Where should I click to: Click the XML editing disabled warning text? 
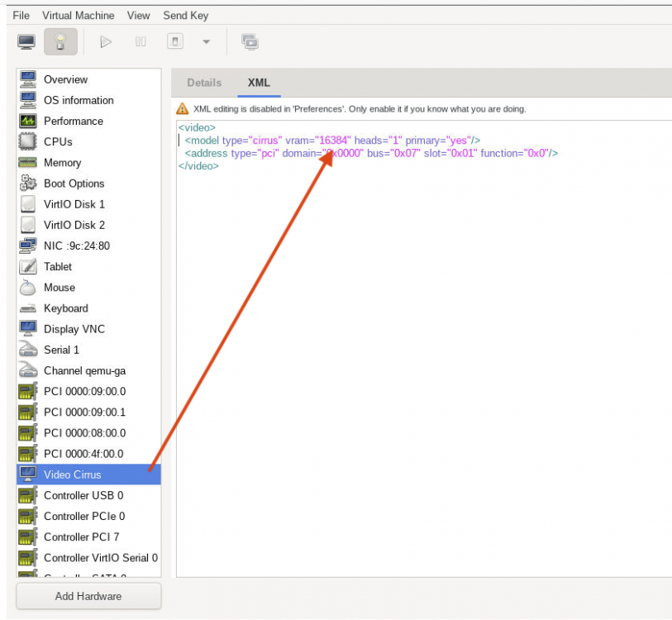pos(359,109)
